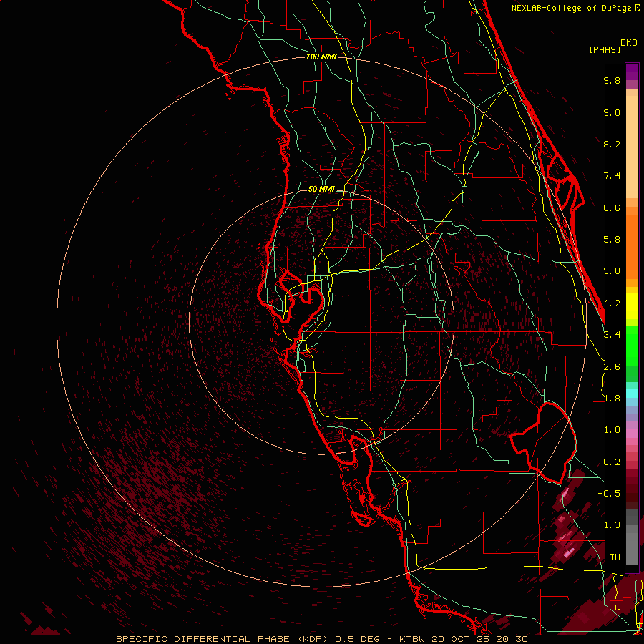The height and width of the screenshot is (644, 644).
Task: Click the "NEXLAB-College of DuPage" credit text
Action: 573,8
